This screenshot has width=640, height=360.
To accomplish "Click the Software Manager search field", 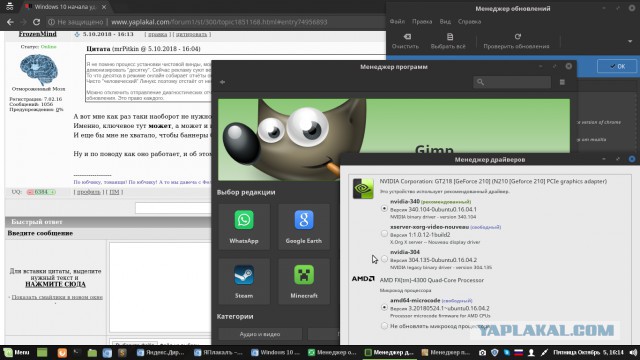I will pyautogui.click(x=512, y=82).
